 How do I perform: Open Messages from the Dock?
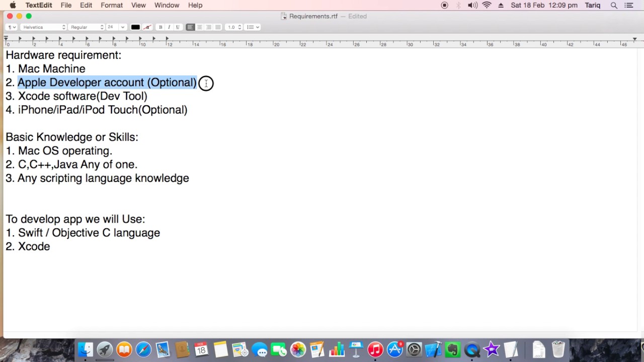[259, 349]
